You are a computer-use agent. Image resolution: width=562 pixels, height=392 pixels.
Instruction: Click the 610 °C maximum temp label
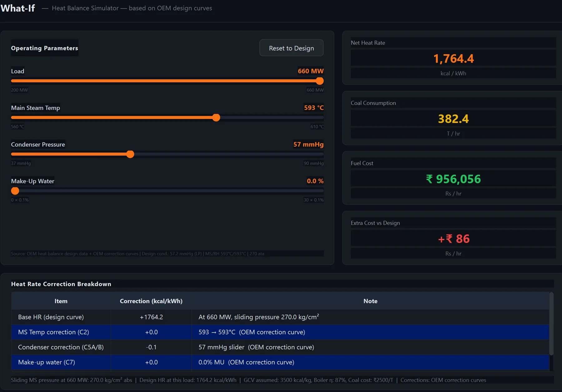(317, 127)
